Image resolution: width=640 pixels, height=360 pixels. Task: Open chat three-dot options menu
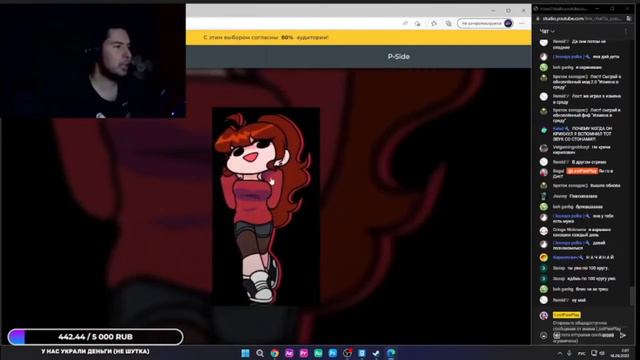pos(626,31)
